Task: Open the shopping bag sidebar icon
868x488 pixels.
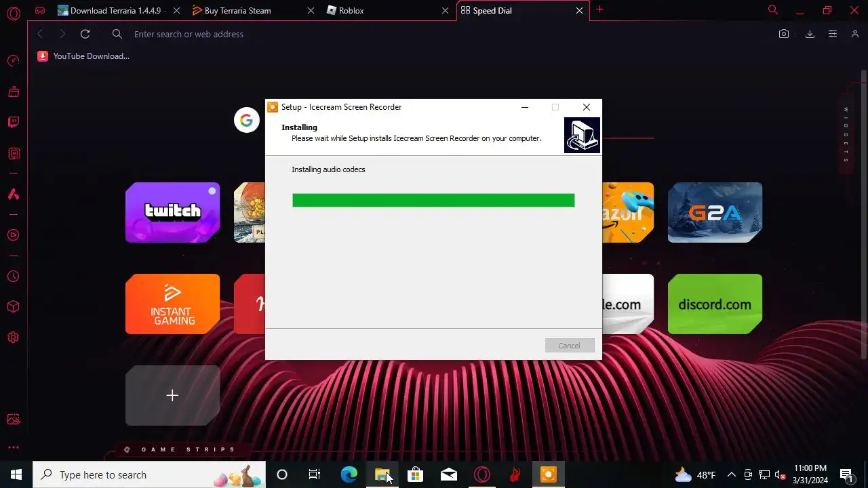Action: (13, 91)
